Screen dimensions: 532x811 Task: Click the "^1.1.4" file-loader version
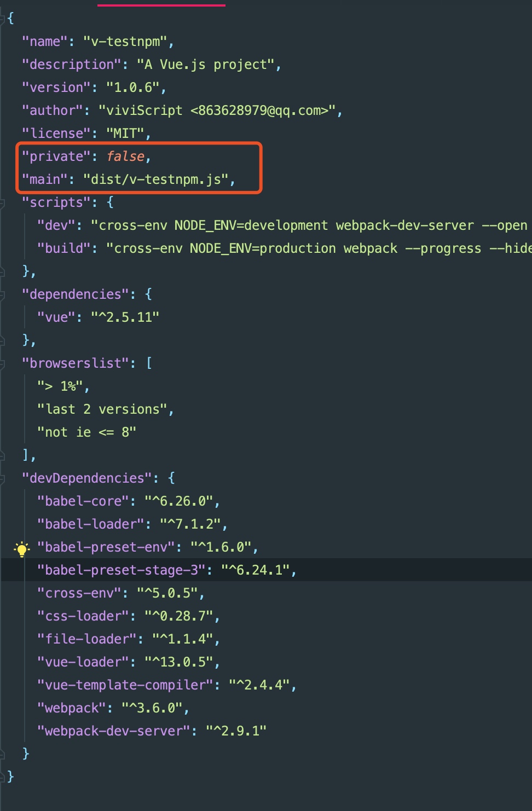coord(183,639)
